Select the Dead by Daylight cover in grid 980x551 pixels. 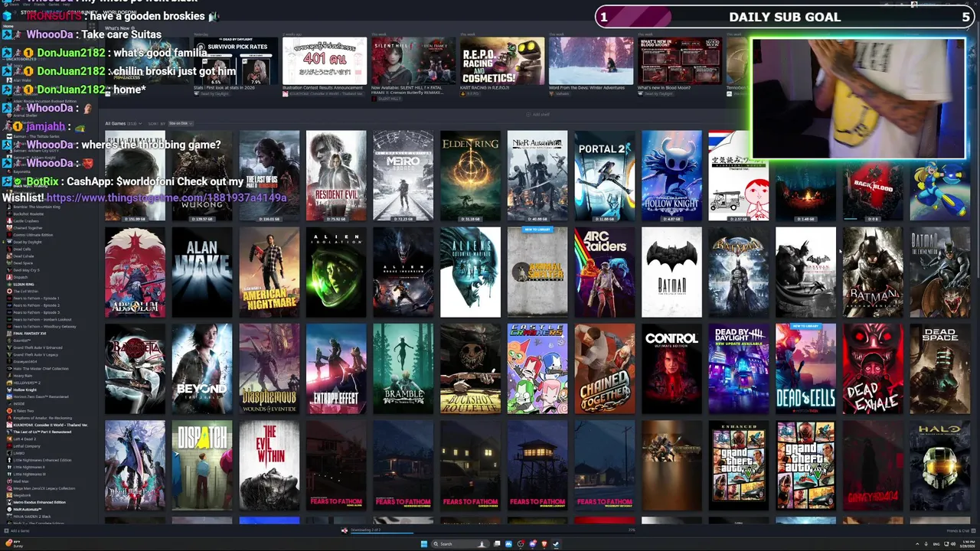[739, 369]
